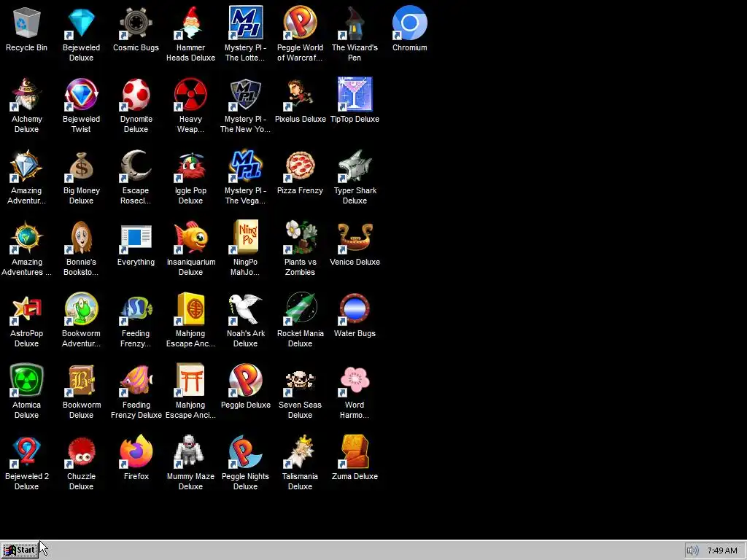Viewport: 747px width, 560px height.
Task: Select Typer Shark Deluxe icon
Action: [x=355, y=166]
